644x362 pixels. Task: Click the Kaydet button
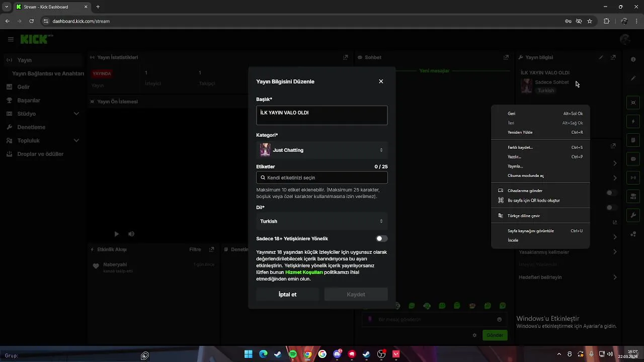pos(356,295)
